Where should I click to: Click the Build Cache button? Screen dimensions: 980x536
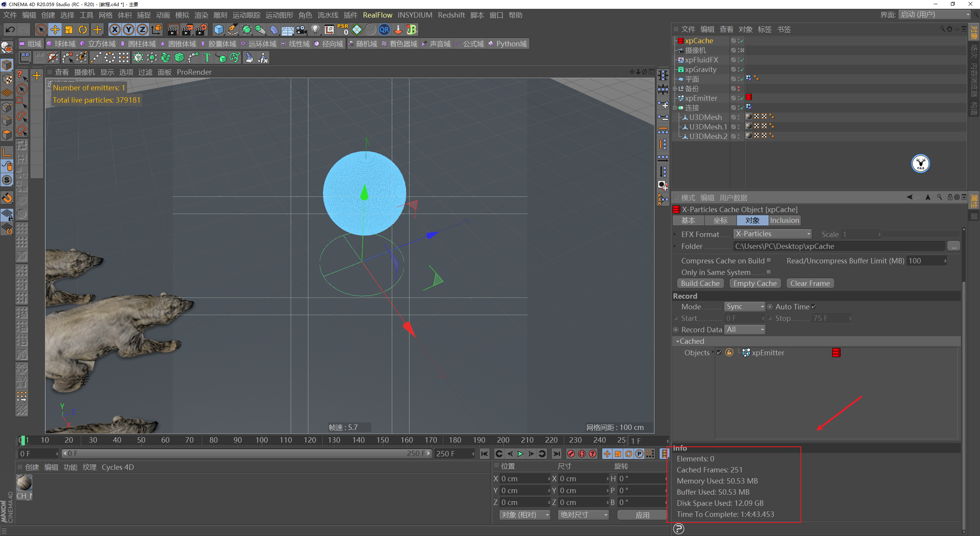point(700,284)
